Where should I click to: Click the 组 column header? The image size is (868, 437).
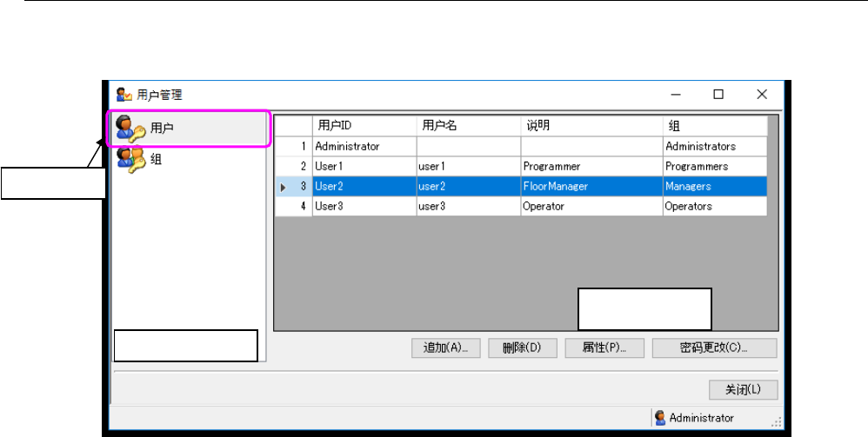(715, 126)
